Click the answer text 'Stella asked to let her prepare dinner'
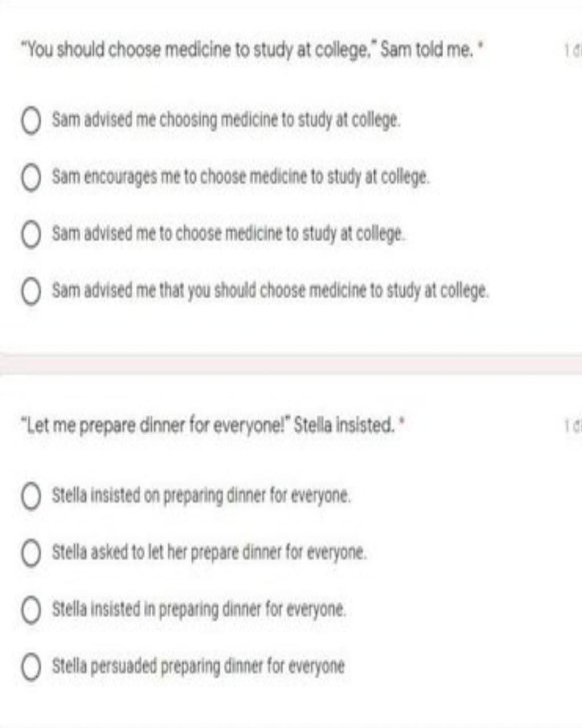The height and width of the screenshot is (728, 582). coord(209,553)
